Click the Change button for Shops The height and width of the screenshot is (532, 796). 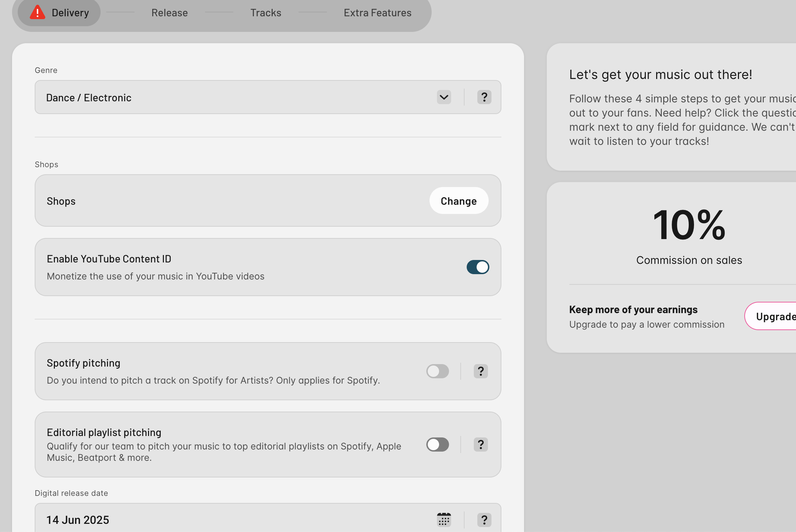coord(459,201)
